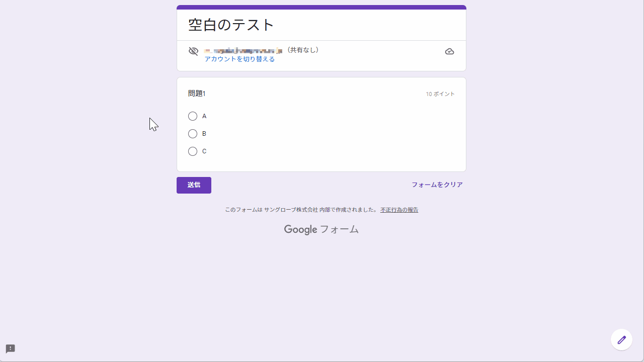This screenshot has width=644, height=362.
Task: Click the cloud saved-draft status icon
Action: pos(450,51)
